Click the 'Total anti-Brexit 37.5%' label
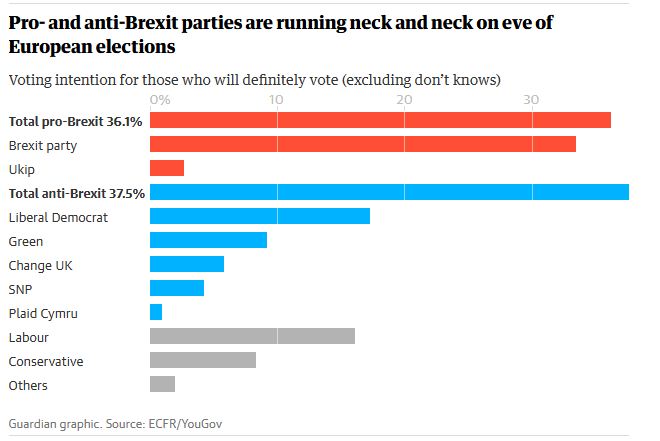 [x=77, y=193]
